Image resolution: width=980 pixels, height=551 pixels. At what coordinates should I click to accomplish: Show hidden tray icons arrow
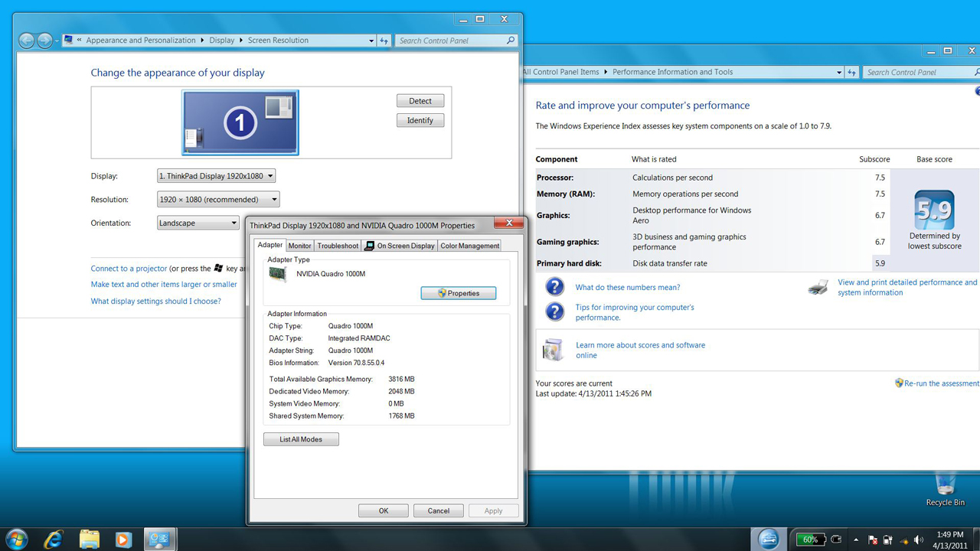point(856,540)
